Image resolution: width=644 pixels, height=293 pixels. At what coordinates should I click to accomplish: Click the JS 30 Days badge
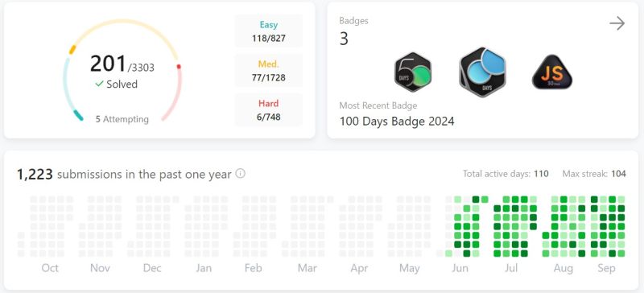(552, 72)
